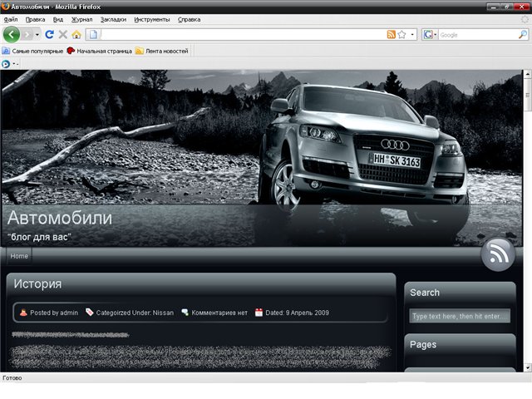Click the Комментариев нет link

click(x=219, y=313)
